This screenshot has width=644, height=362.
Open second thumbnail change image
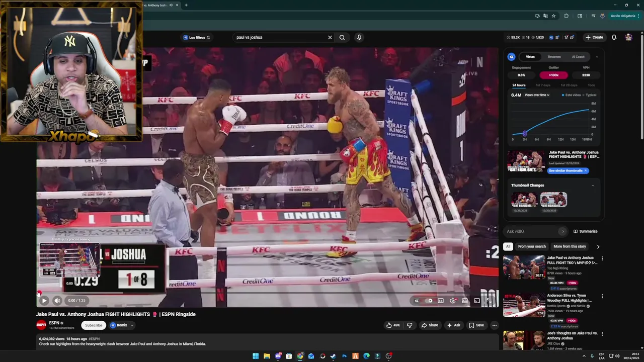(x=553, y=200)
